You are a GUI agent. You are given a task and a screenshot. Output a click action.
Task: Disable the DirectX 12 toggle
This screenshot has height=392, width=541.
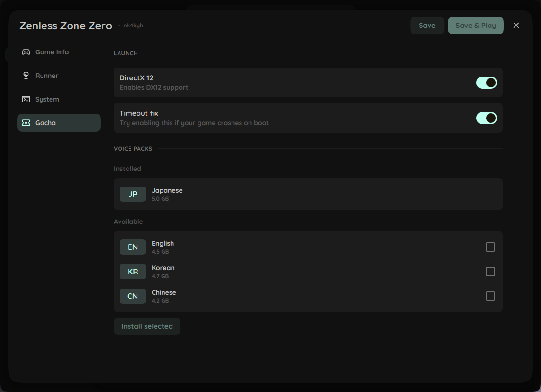(487, 83)
